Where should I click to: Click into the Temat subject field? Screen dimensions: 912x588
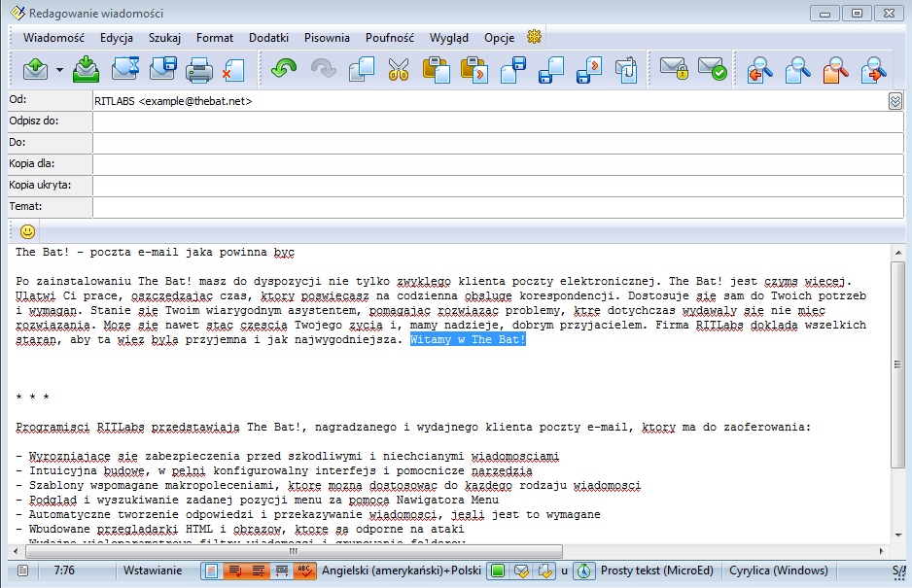click(498, 206)
